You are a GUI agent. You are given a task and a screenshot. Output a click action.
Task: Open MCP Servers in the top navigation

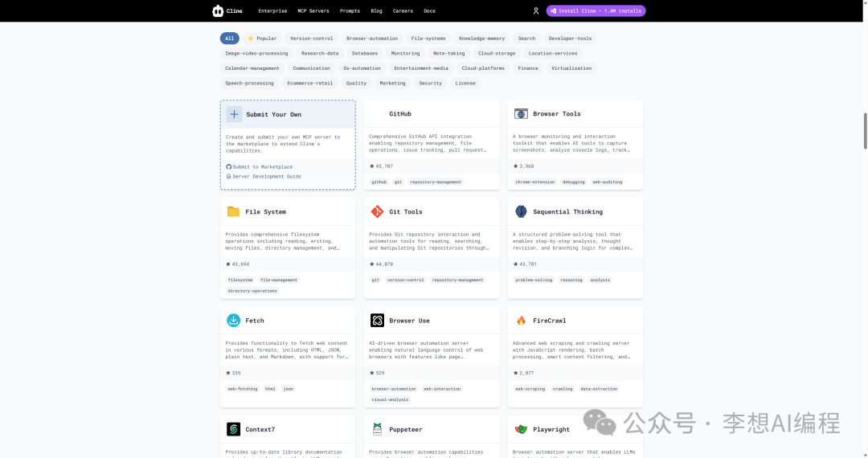tap(313, 10)
